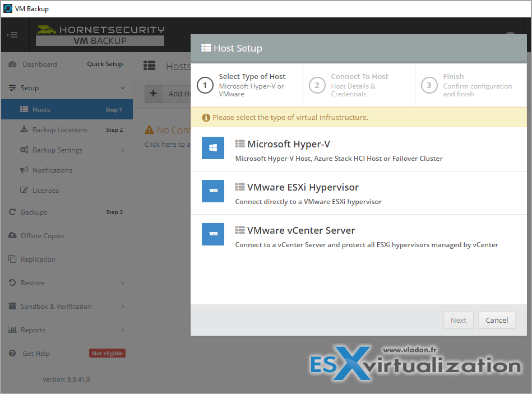Click the Notifications megaphone icon

pyautogui.click(x=24, y=170)
